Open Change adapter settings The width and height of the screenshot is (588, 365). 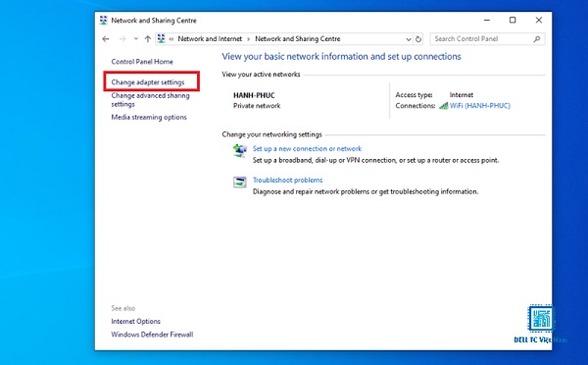(148, 82)
